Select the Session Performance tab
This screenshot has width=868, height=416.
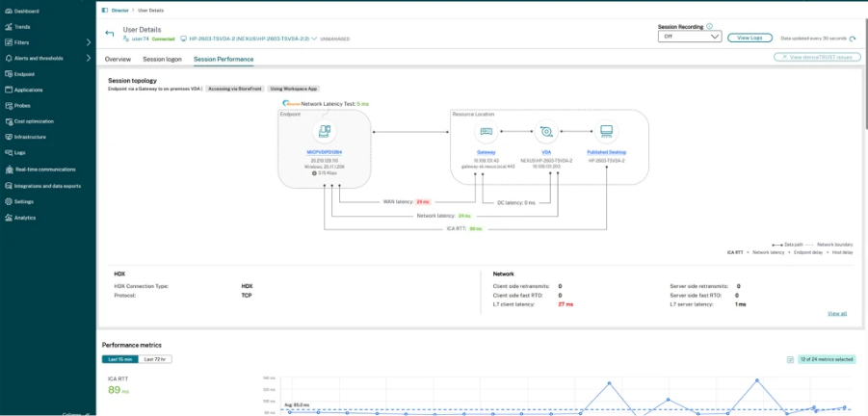tap(224, 59)
